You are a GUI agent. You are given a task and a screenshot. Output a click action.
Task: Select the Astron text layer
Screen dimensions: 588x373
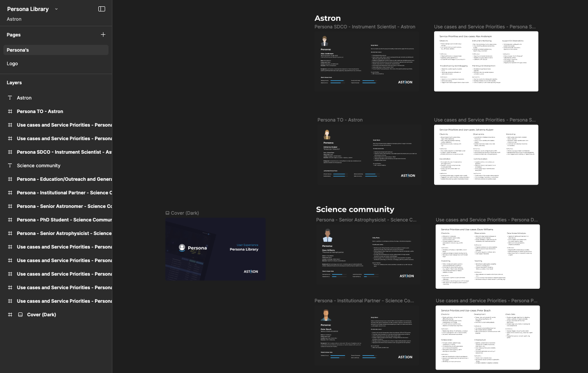coord(24,98)
